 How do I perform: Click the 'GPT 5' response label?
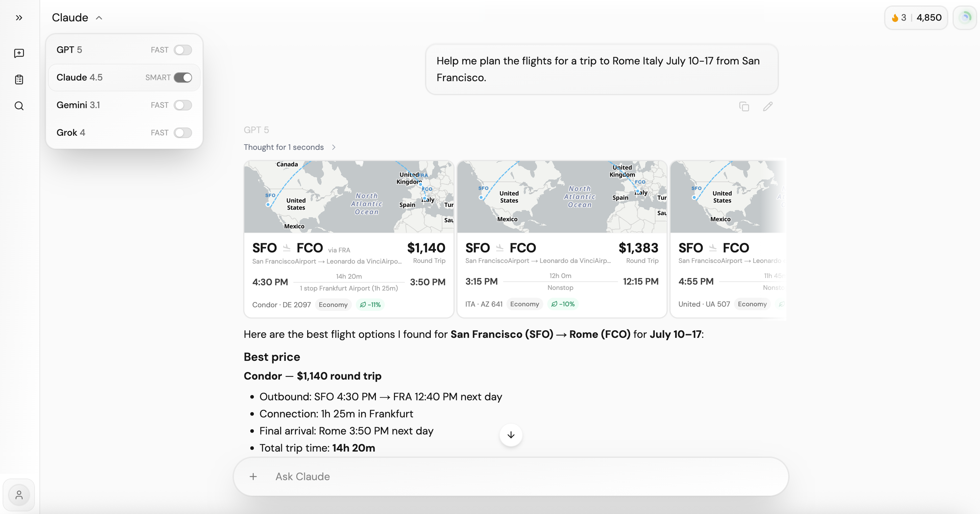pyautogui.click(x=256, y=130)
